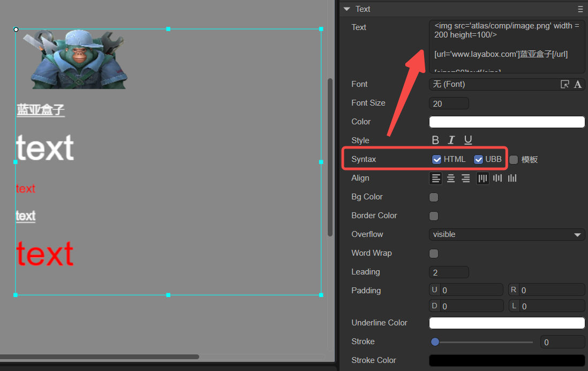The image size is (588, 371).
Task: Uncheck the HTML syntax checkbox
Action: coord(436,160)
